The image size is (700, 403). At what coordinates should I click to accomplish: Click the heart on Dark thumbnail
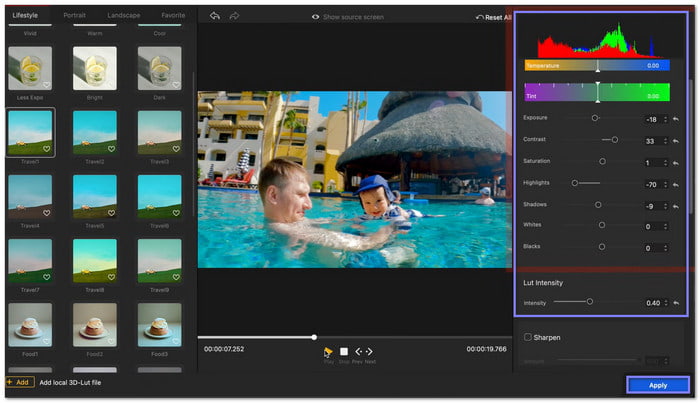coord(176,85)
